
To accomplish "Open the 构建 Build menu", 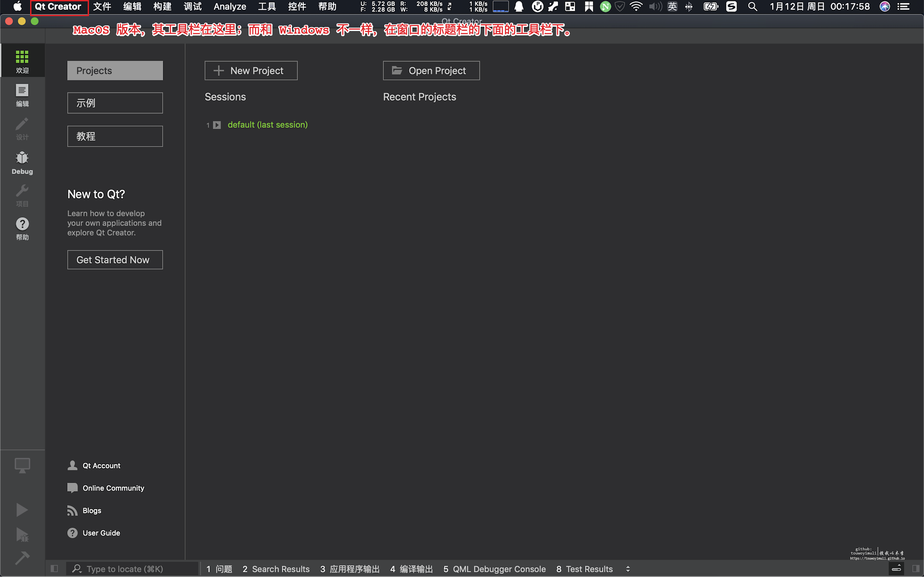I will (x=162, y=7).
